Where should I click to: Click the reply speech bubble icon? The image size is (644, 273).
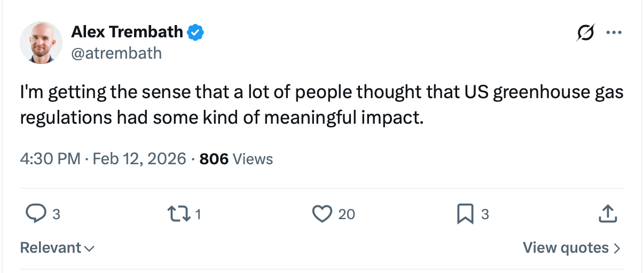pyautogui.click(x=35, y=214)
